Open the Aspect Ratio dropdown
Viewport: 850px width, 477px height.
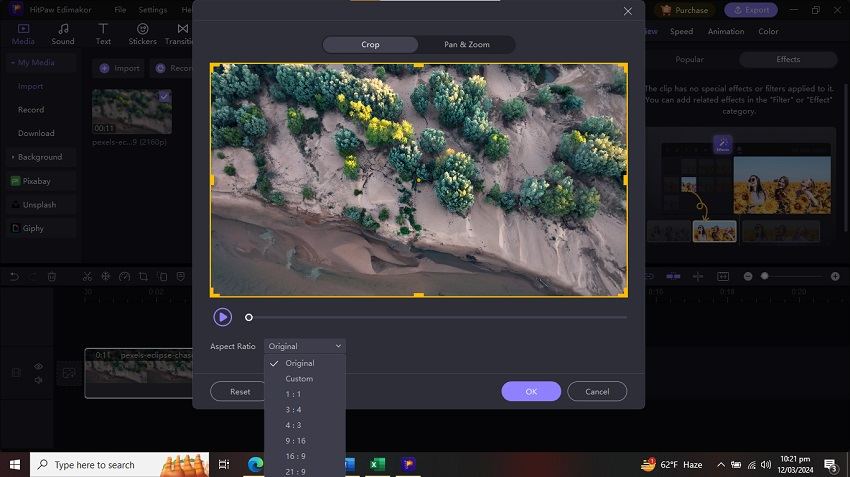[305, 346]
